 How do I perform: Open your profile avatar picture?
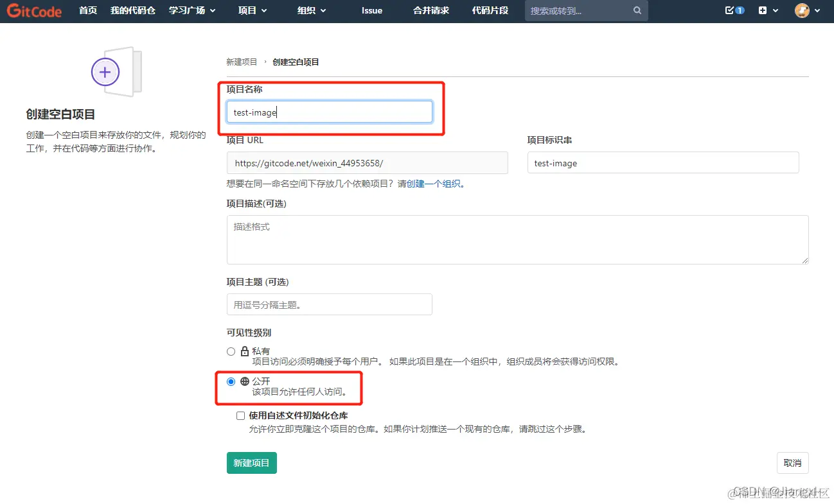(x=803, y=10)
